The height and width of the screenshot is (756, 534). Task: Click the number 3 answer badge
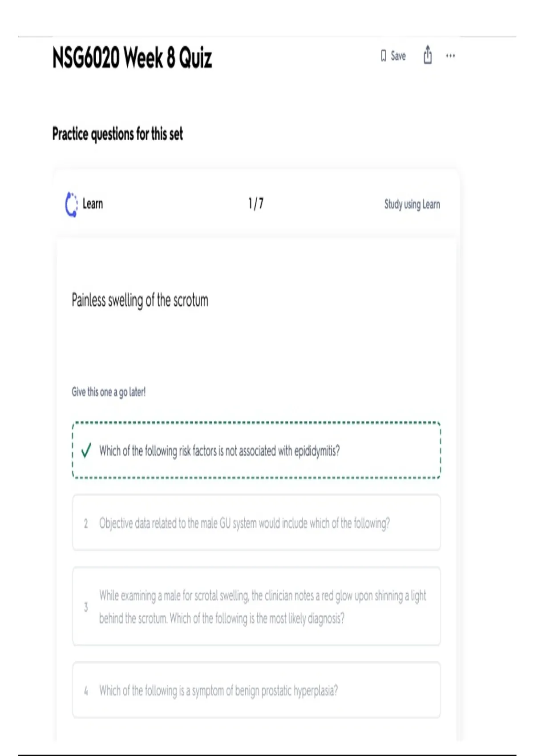click(86, 607)
